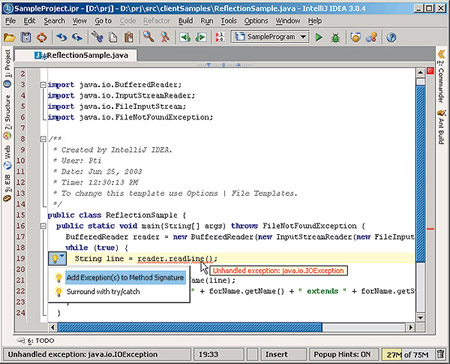This screenshot has height=364, width=450.
Task: Click the Find magnifier icon
Action: (x=149, y=37)
